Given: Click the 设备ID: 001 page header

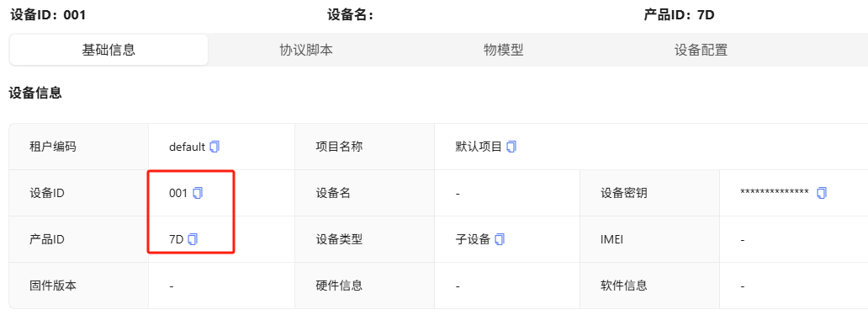Looking at the screenshot, I should point(48,15).
